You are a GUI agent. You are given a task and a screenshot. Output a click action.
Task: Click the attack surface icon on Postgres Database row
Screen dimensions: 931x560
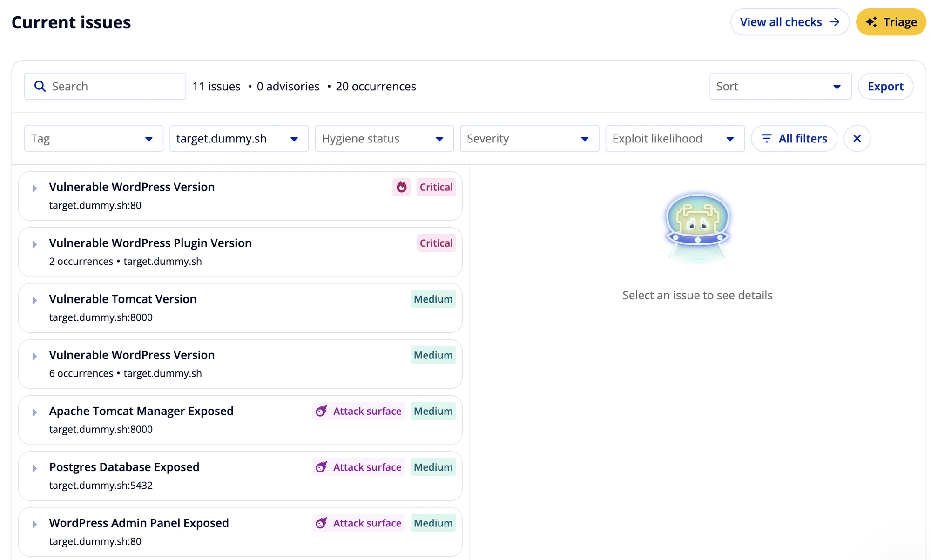[321, 467]
